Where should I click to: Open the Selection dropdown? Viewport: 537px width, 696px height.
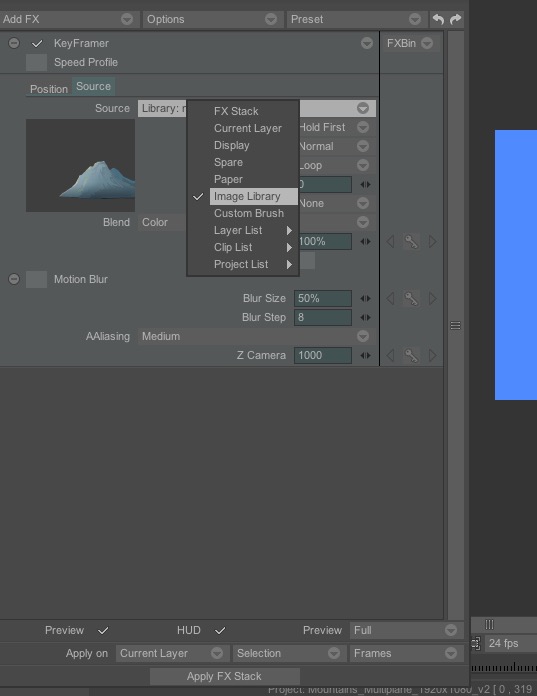[289, 653]
